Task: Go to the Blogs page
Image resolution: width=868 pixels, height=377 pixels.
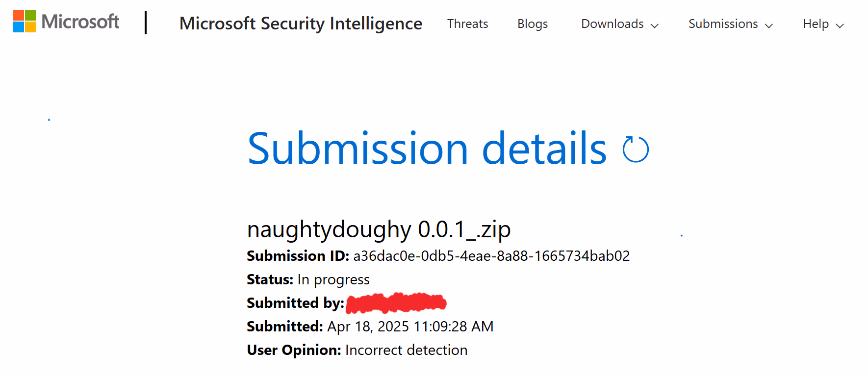Action: click(533, 24)
